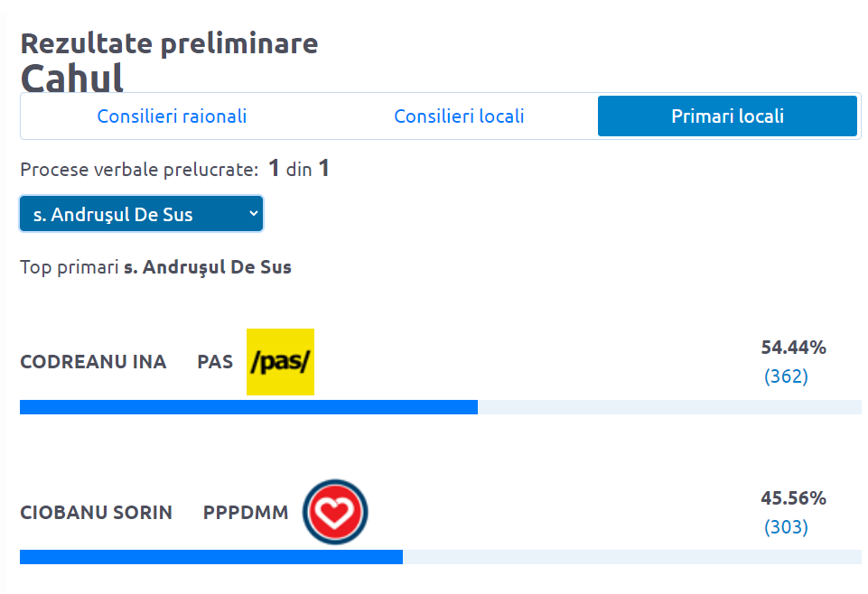
Task: Click the PAS party abbreviation text
Action: coord(215,362)
